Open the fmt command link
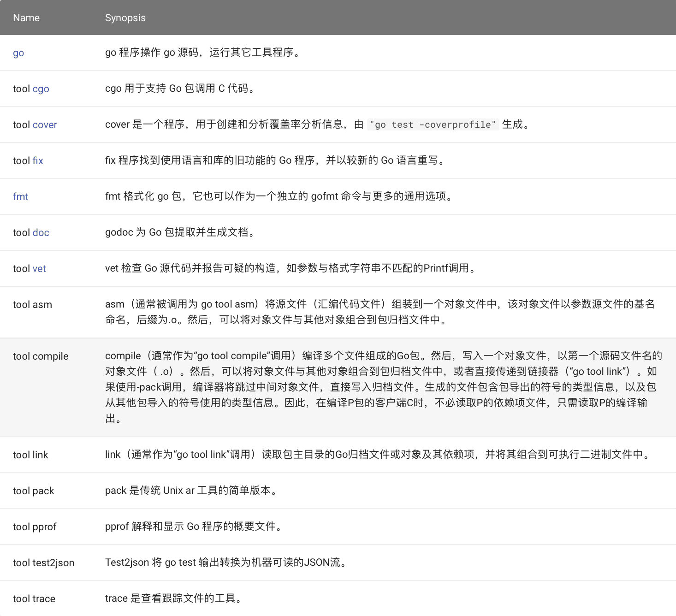 21,197
